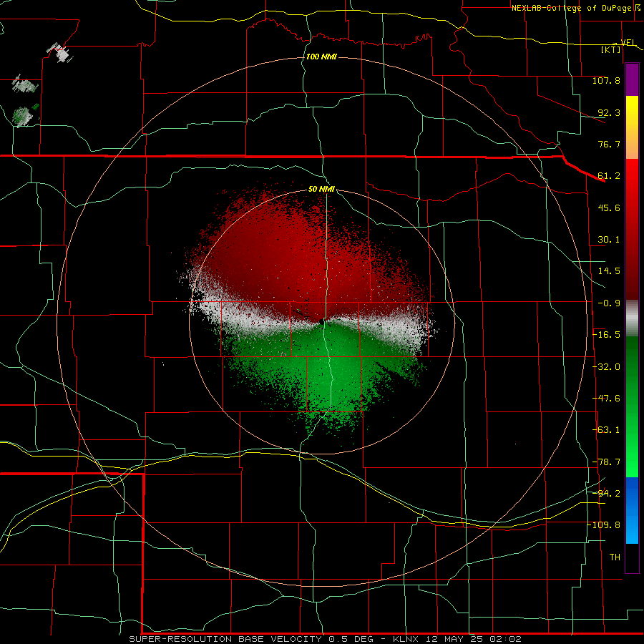The width and height of the screenshot is (644, 644).
Task: Click the -32.0 scale value
Action: pos(606,367)
